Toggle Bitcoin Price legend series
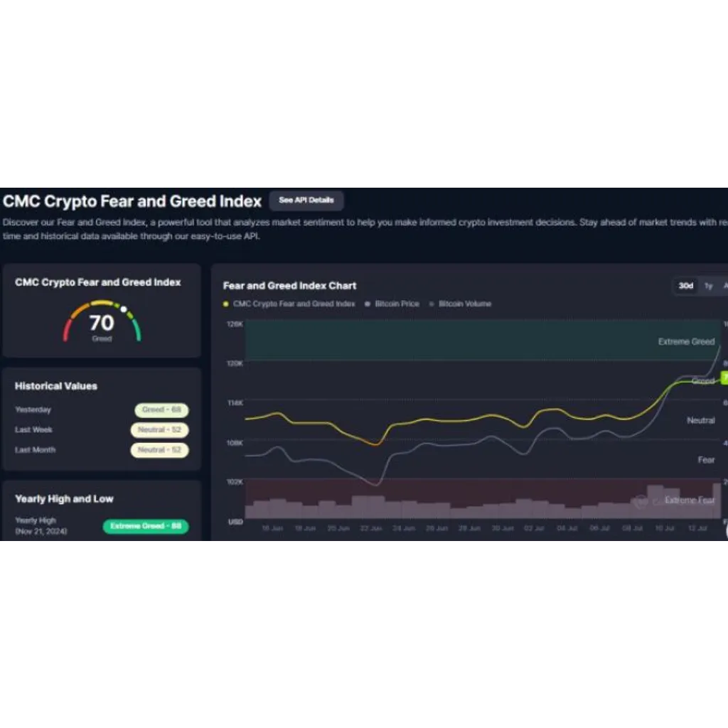Screen dimensions: 728x728 point(392,304)
